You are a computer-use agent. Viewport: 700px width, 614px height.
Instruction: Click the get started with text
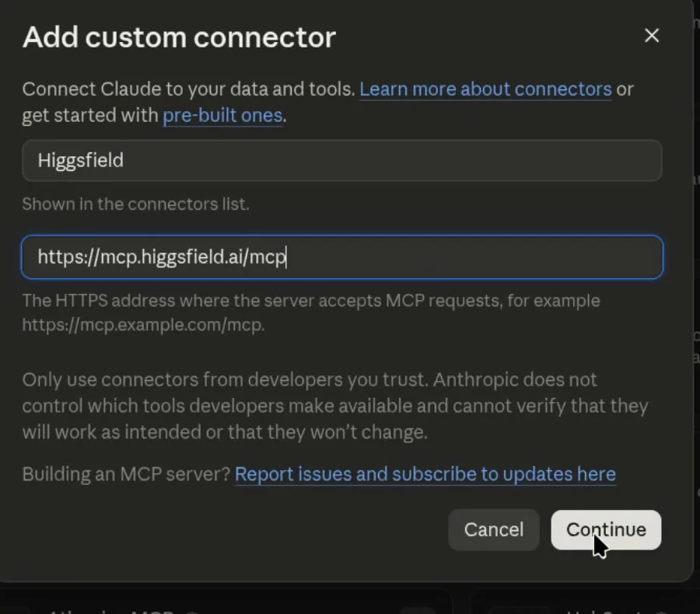click(x=90, y=115)
